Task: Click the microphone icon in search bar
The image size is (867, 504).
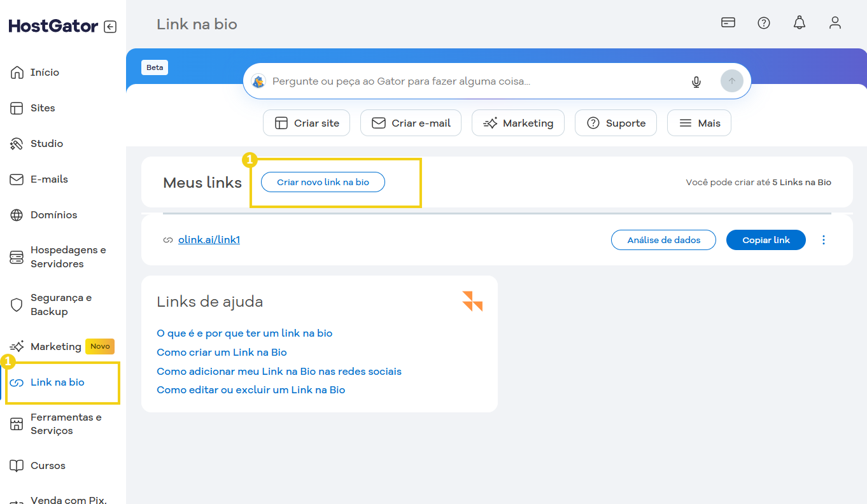Action: coord(696,81)
